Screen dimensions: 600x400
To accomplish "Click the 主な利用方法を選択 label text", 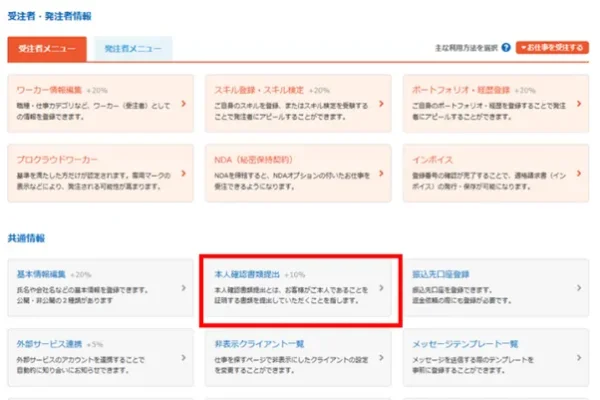I will (466, 48).
